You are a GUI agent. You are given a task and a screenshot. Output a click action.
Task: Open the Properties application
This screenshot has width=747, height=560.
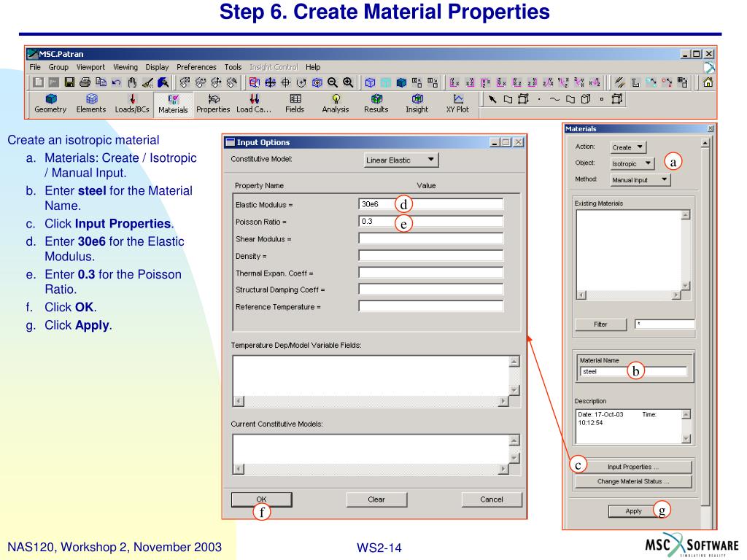[213, 104]
